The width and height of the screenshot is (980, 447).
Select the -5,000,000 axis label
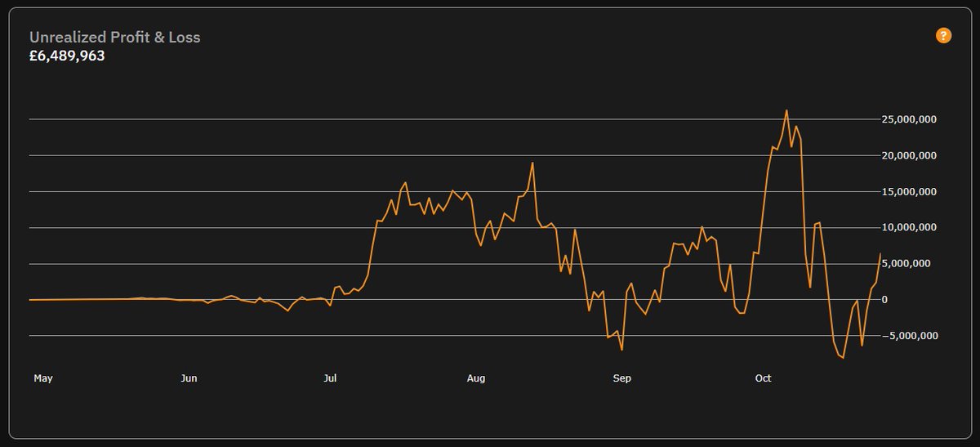click(909, 336)
